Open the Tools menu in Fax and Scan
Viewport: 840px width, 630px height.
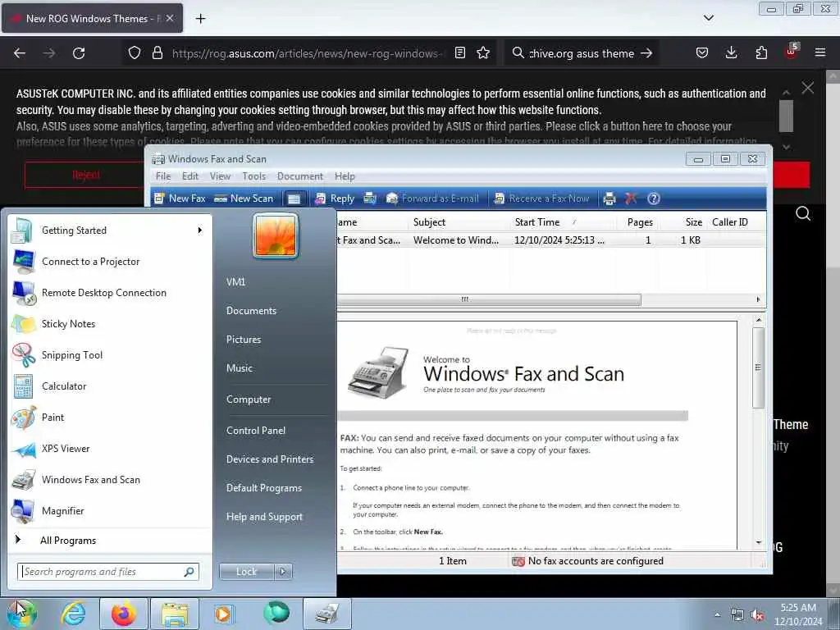(x=254, y=176)
